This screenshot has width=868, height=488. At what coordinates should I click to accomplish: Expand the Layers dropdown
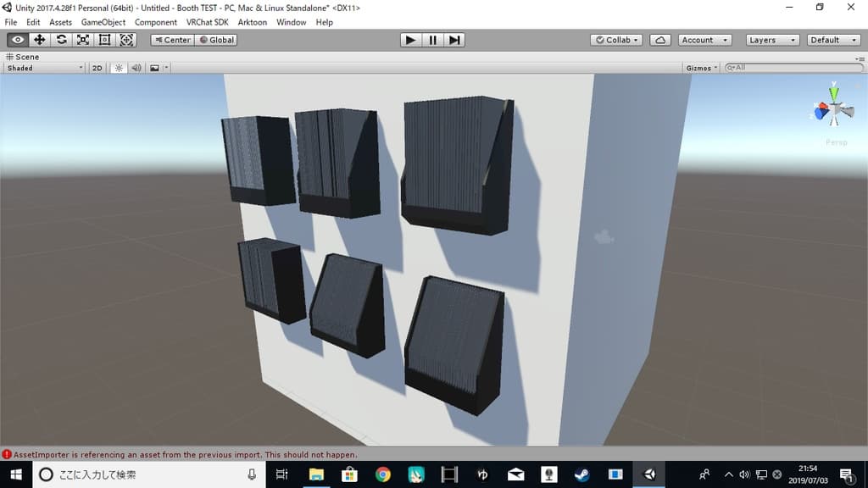click(772, 40)
